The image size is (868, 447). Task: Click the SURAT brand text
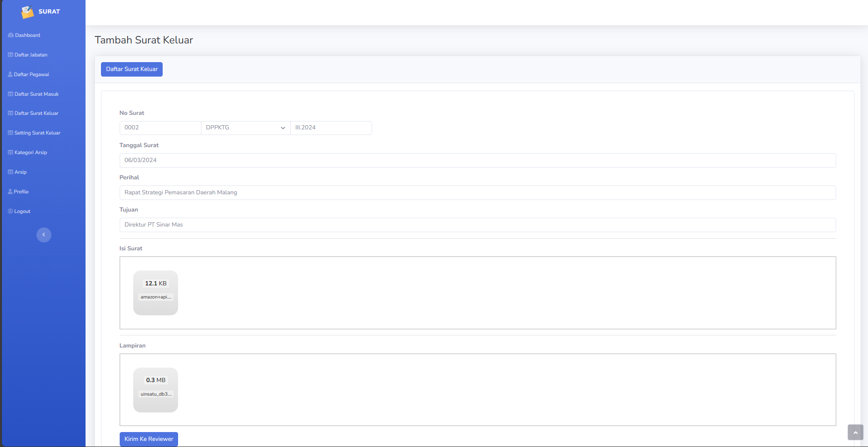[x=49, y=12]
